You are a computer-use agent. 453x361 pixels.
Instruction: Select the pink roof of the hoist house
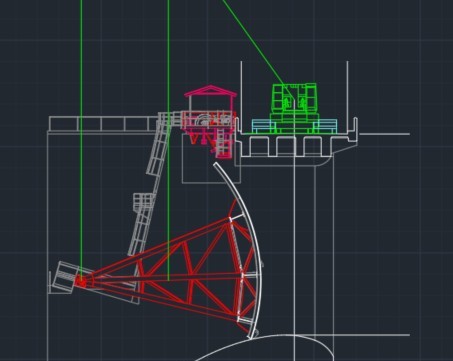tap(210, 91)
